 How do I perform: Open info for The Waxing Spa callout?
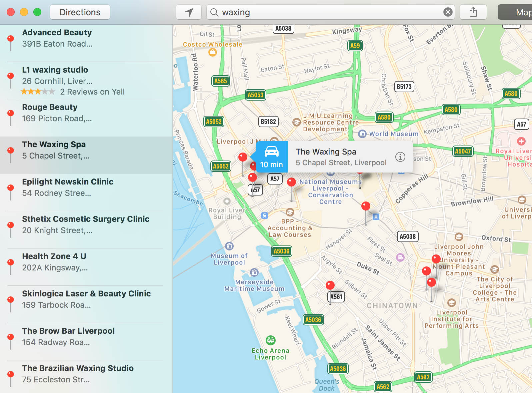click(400, 157)
